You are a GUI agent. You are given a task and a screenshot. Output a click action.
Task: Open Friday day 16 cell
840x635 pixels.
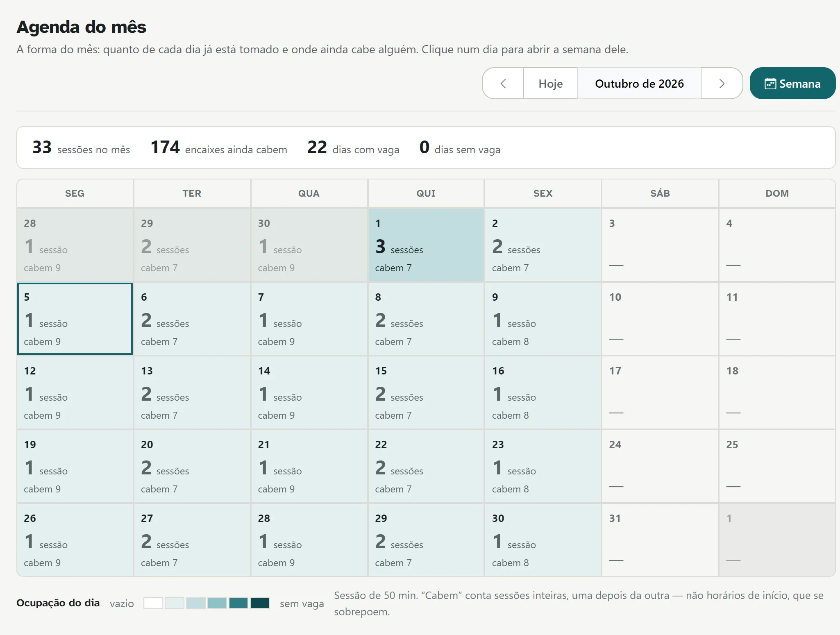click(543, 392)
